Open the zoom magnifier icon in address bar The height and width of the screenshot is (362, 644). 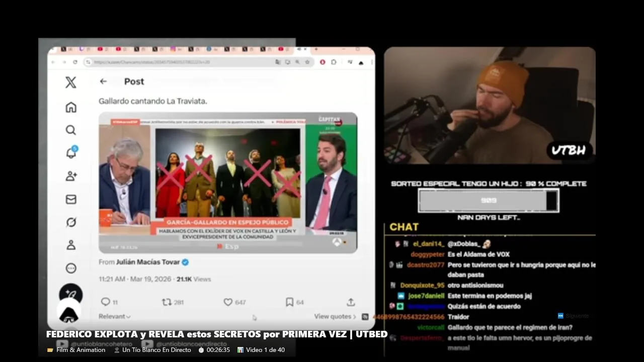coord(297,62)
